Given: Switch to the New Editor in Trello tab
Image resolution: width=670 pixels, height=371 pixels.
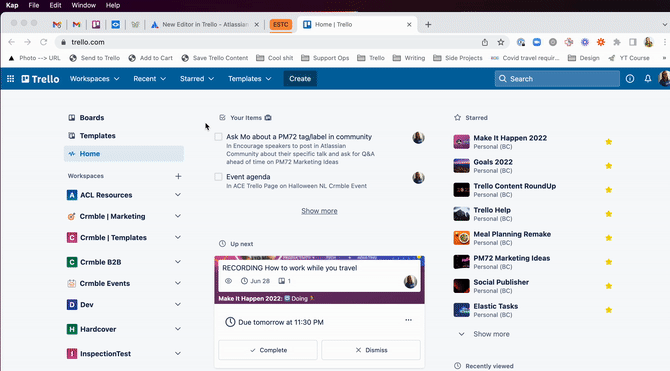Looking at the screenshot, I should pyautogui.click(x=205, y=24).
